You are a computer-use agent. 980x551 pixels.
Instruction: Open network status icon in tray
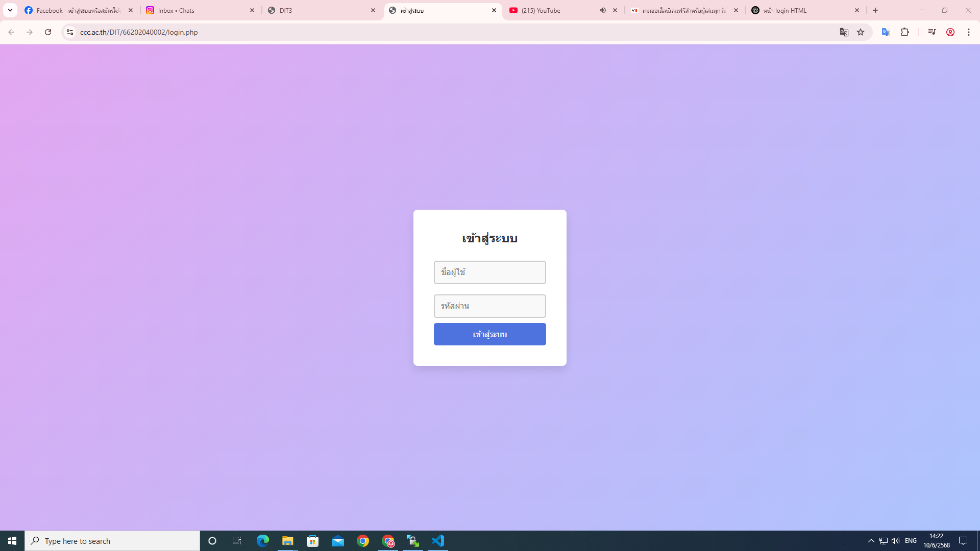pyautogui.click(x=884, y=541)
